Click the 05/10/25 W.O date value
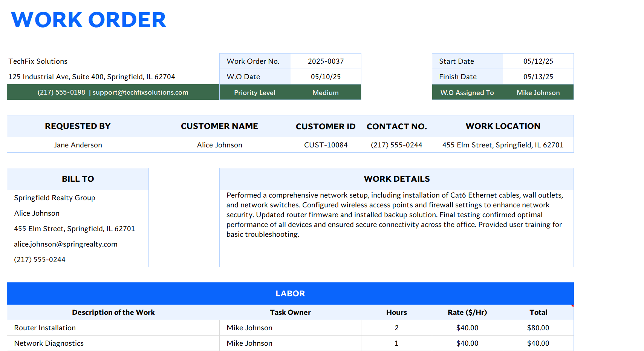 click(326, 77)
